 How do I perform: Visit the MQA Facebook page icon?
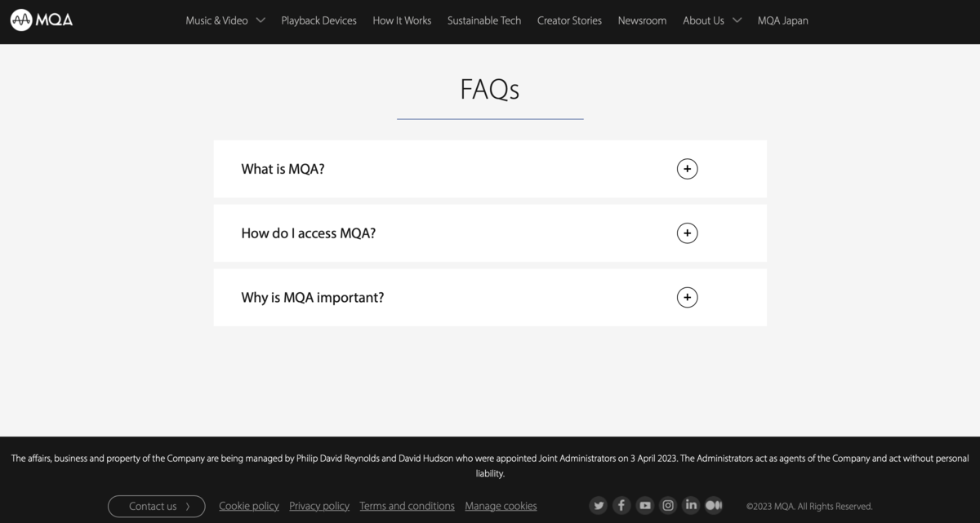pyautogui.click(x=621, y=506)
